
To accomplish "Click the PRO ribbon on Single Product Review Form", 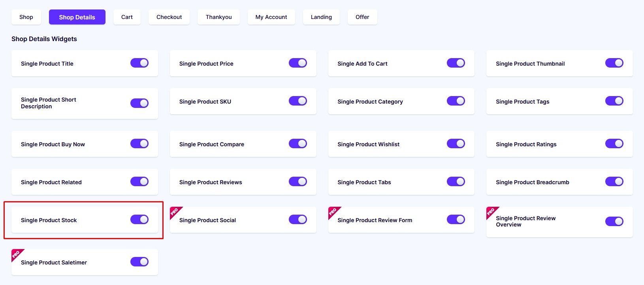I will pyautogui.click(x=333, y=212).
